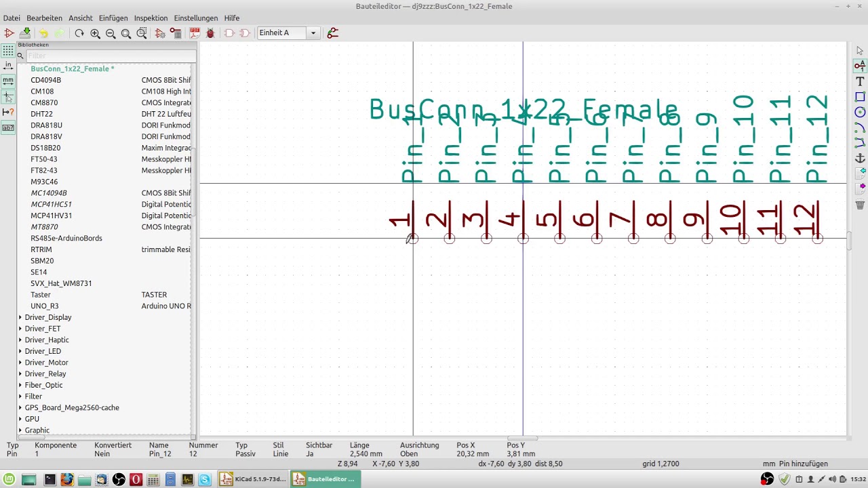The height and width of the screenshot is (488, 868).
Task: Open the Inspektion menu
Action: (x=151, y=18)
